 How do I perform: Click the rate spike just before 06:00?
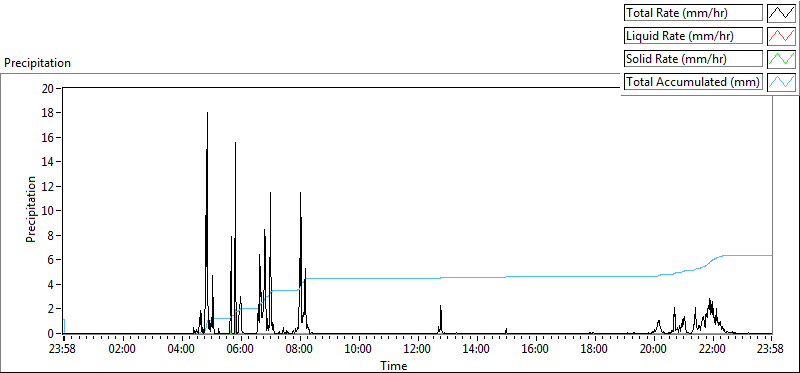[x=235, y=144]
